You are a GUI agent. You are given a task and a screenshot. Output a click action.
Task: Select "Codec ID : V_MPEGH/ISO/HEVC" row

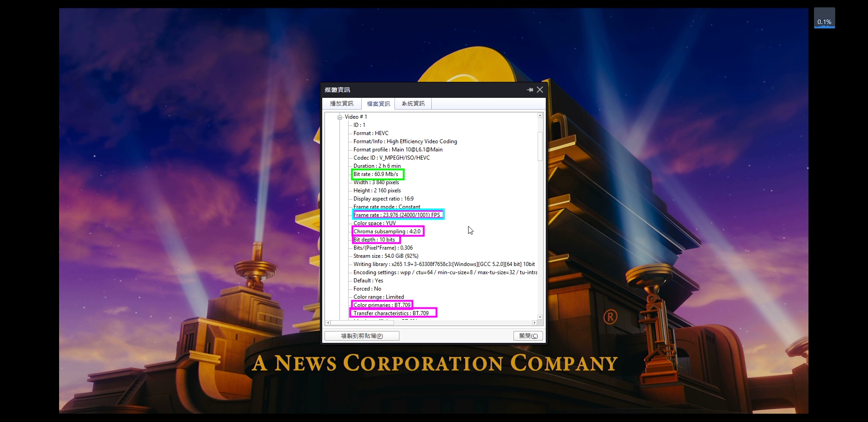click(392, 158)
